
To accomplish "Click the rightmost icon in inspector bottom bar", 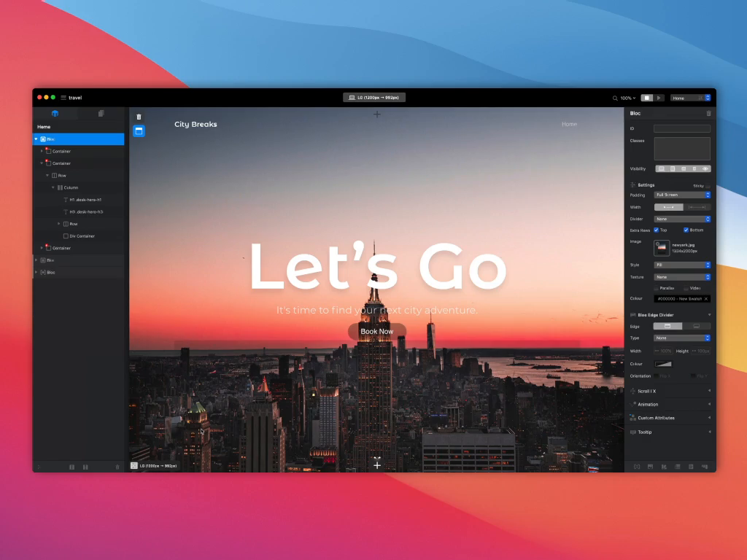I will tap(705, 467).
